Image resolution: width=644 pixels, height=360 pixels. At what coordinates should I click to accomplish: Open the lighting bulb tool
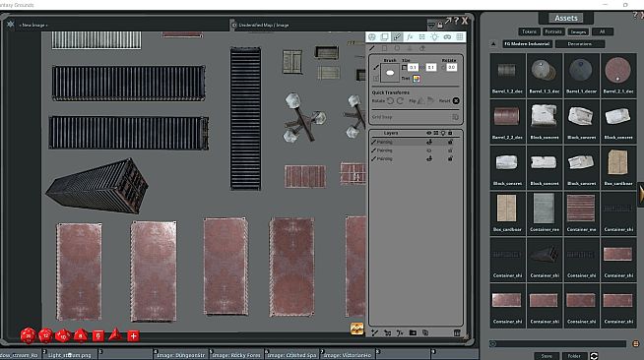tap(434, 37)
